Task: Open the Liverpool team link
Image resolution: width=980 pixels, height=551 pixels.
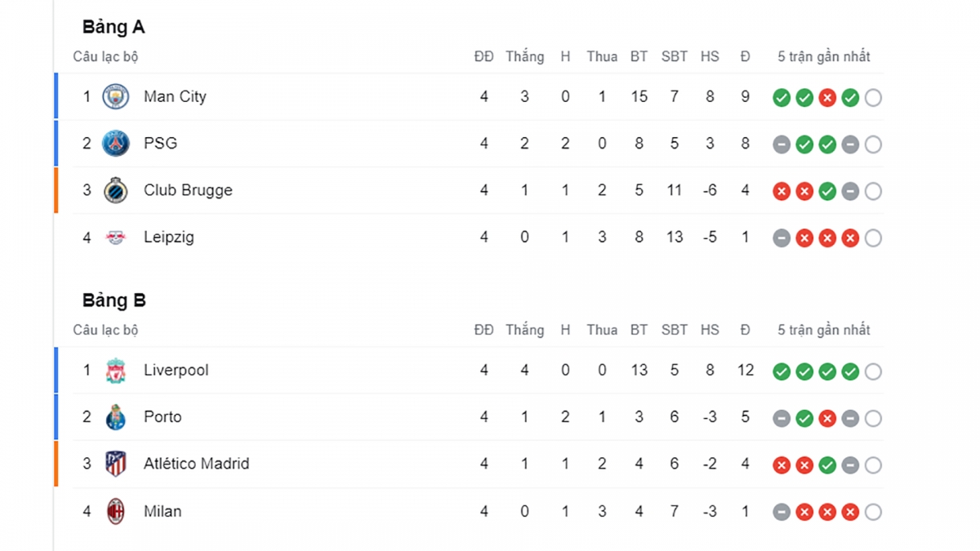Action: pos(176,371)
